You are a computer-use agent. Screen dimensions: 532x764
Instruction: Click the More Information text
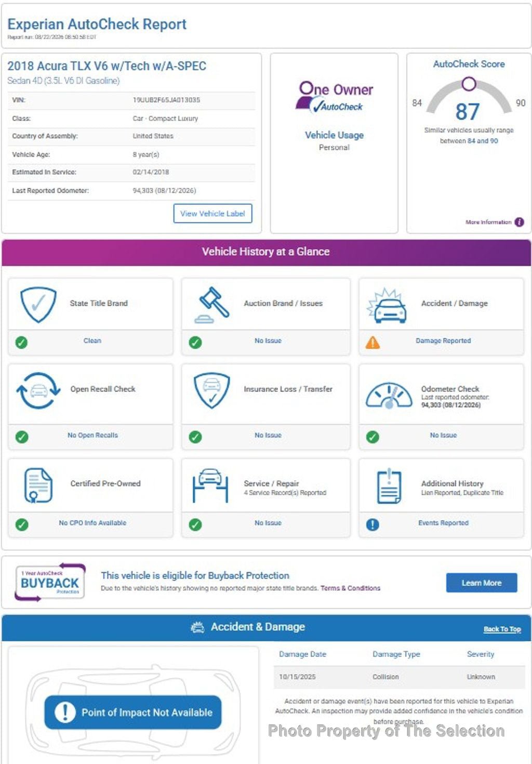(x=488, y=222)
